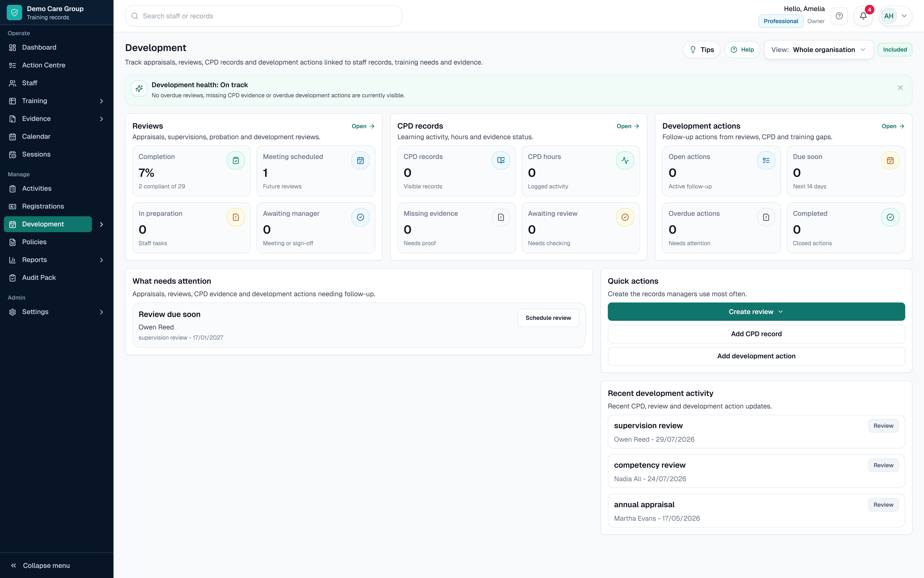924x578 pixels.
Task: Click the AH user avatar
Action: click(888, 16)
